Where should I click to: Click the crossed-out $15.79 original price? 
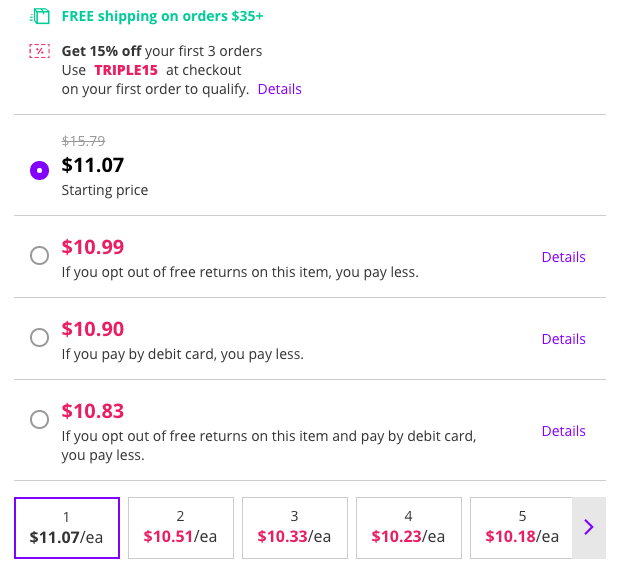[83, 141]
